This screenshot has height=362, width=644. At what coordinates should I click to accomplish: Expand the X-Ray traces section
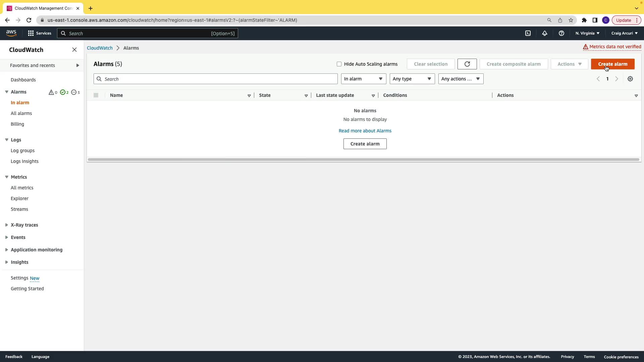[24, 225]
